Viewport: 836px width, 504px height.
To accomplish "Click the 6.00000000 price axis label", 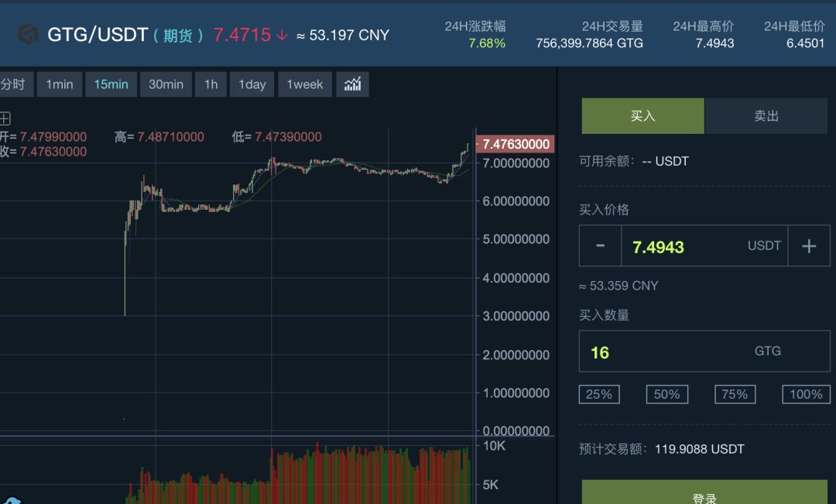I will pyautogui.click(x=516, y=201).
